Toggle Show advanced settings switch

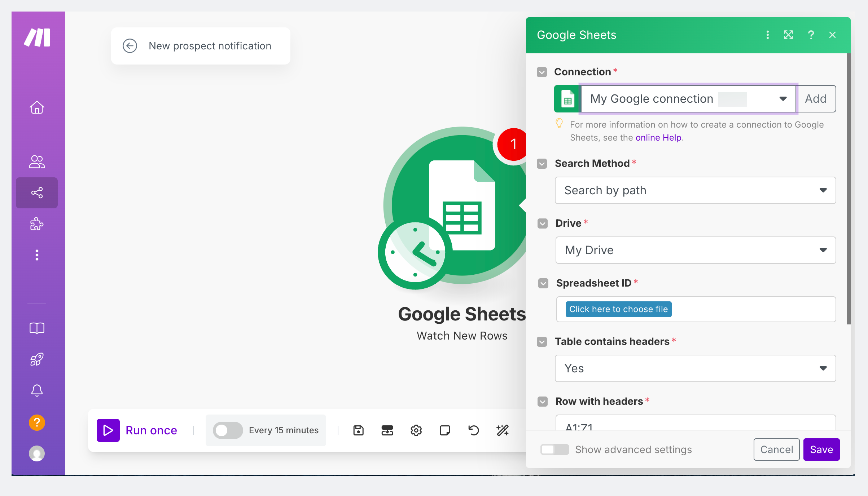[554, 449]
